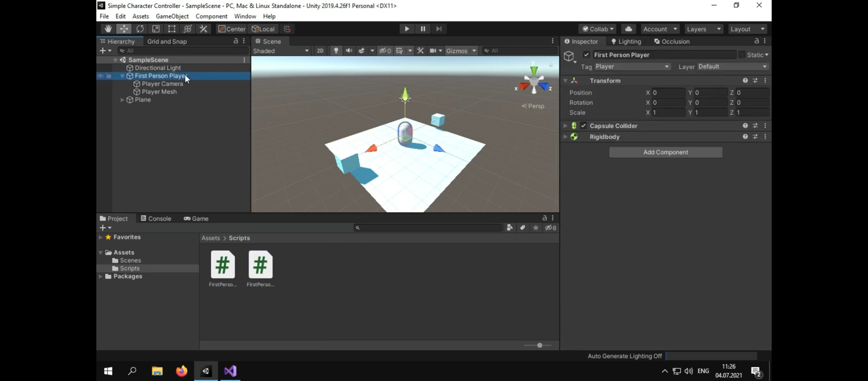Open Scene component tools icon
This screenshot has width=868, height=381.
420,51
